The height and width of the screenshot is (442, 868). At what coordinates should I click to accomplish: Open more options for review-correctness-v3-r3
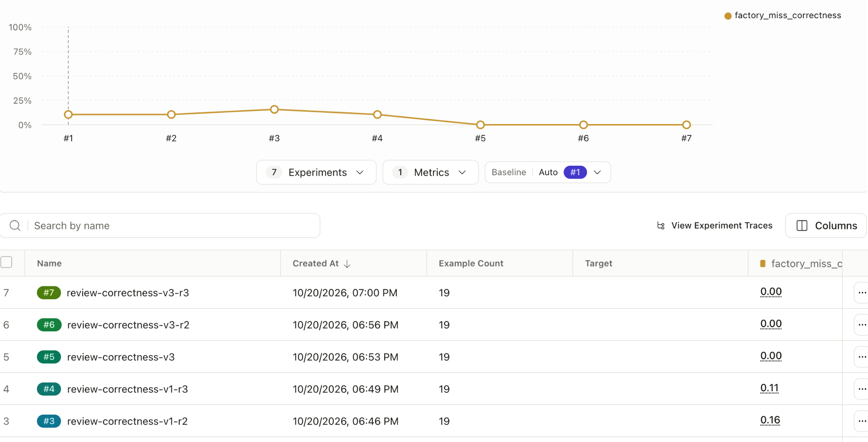[862, 293]
